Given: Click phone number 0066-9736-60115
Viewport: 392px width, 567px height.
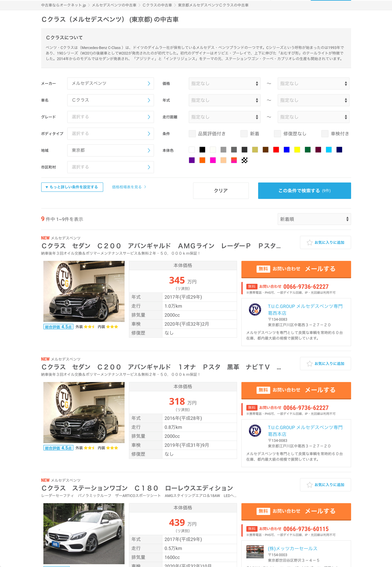Looking at the screenshot, I should tap(306, 529).
